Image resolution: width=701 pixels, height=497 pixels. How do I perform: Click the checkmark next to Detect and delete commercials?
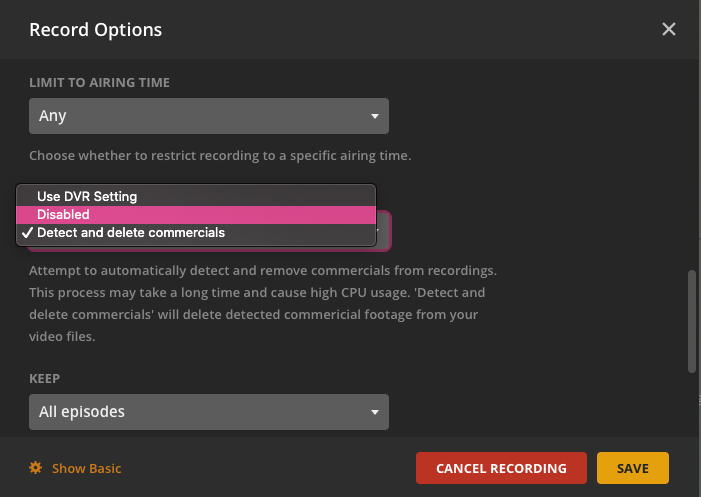(27, 233)
